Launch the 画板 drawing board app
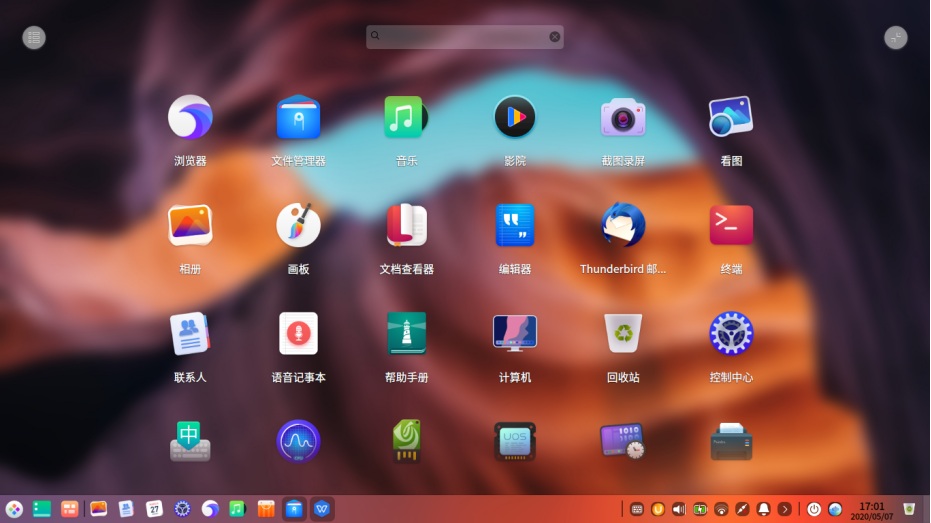 tap(298, 225)
